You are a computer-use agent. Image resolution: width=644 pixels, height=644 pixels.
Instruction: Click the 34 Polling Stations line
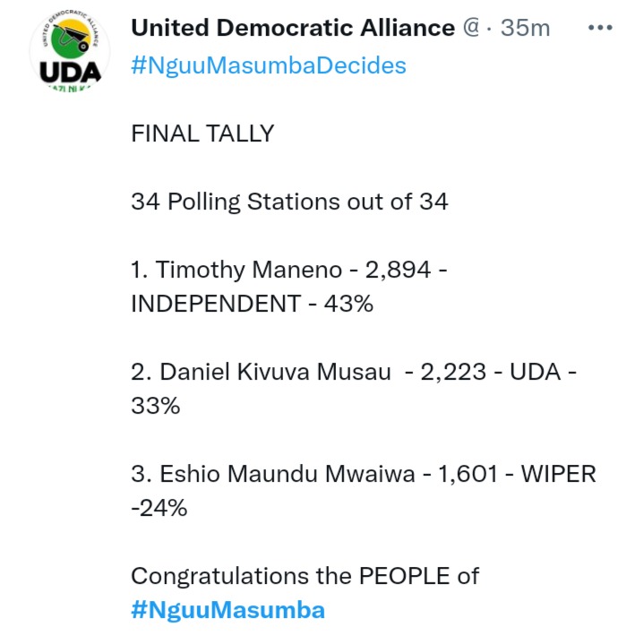[x=289, y=202]
